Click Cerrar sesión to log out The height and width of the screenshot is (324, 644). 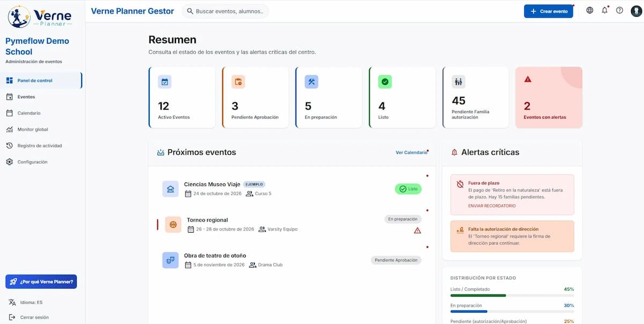click(34, 317)
